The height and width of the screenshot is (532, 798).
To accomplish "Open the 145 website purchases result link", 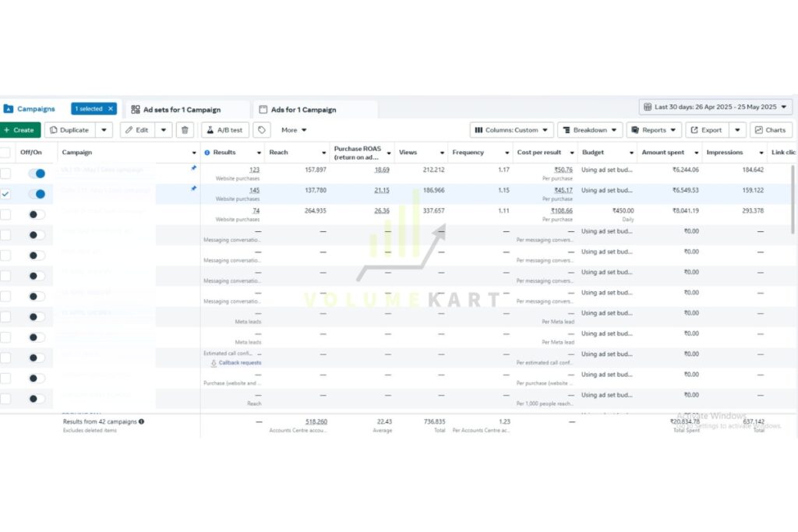I will pyautogui.click(x=255, y=190).
